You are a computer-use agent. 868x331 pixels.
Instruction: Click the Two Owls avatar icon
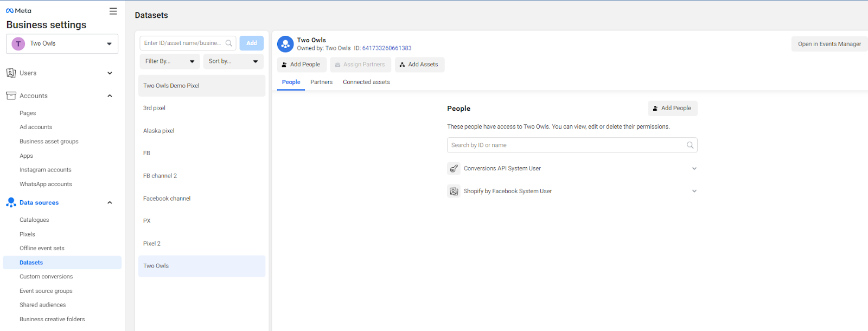[18, 44]
